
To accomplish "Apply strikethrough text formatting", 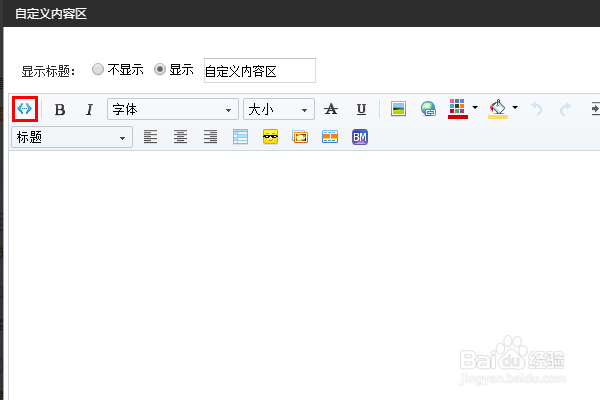I will (x=331, y=109).
